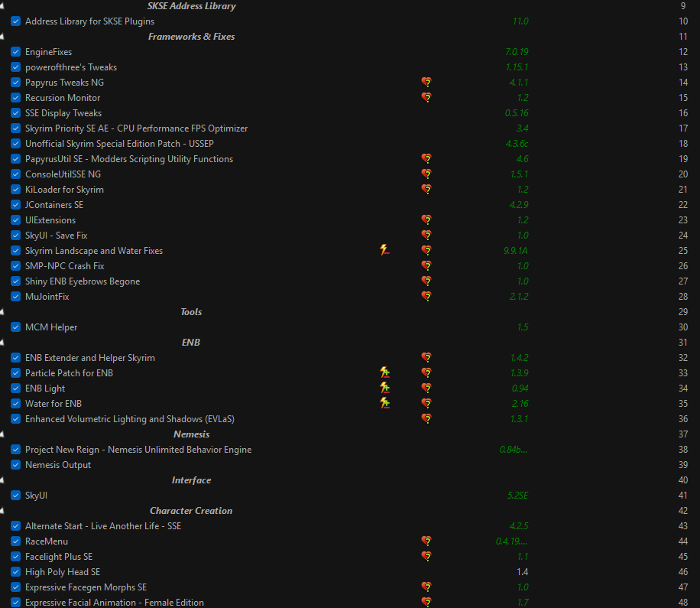Uncheck the EngineFixes mod checkbox
700x608 pixels.
pos(15,52)
